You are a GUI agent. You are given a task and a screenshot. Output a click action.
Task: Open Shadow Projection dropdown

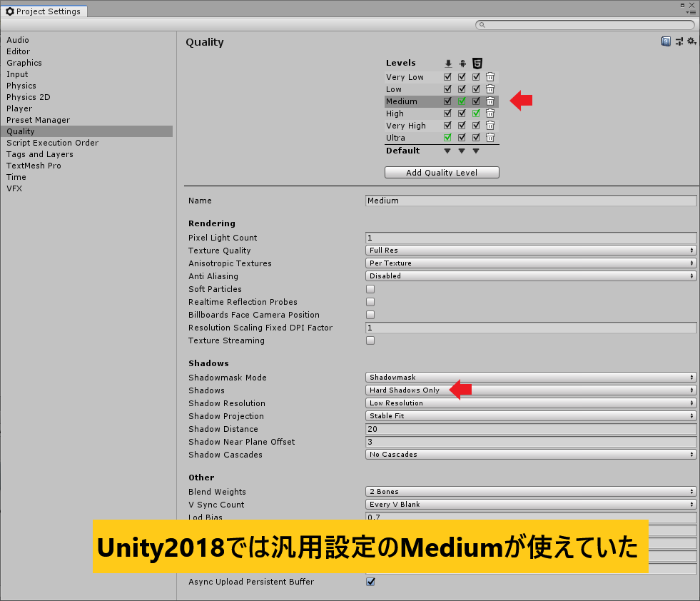point(531,415)
